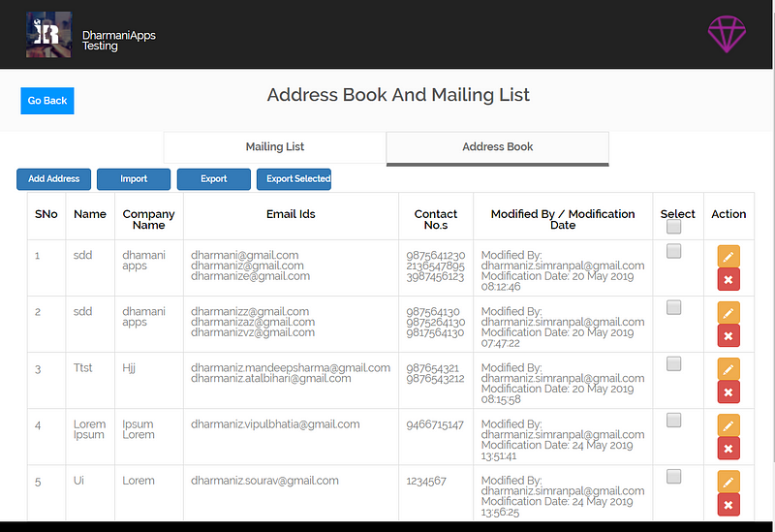Open the Address Book tab

[498, 148]
